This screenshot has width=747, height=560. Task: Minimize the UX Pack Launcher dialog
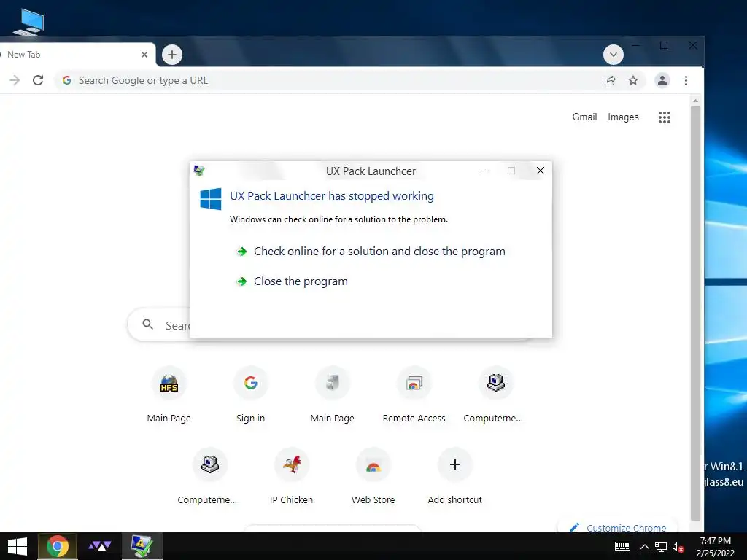[x=483, y=171]
